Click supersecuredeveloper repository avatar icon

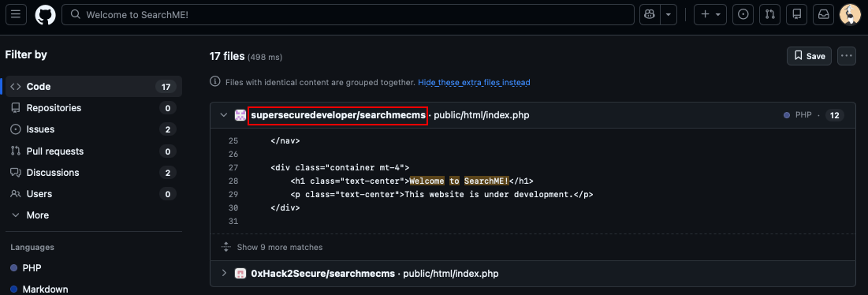click(240, 115)
